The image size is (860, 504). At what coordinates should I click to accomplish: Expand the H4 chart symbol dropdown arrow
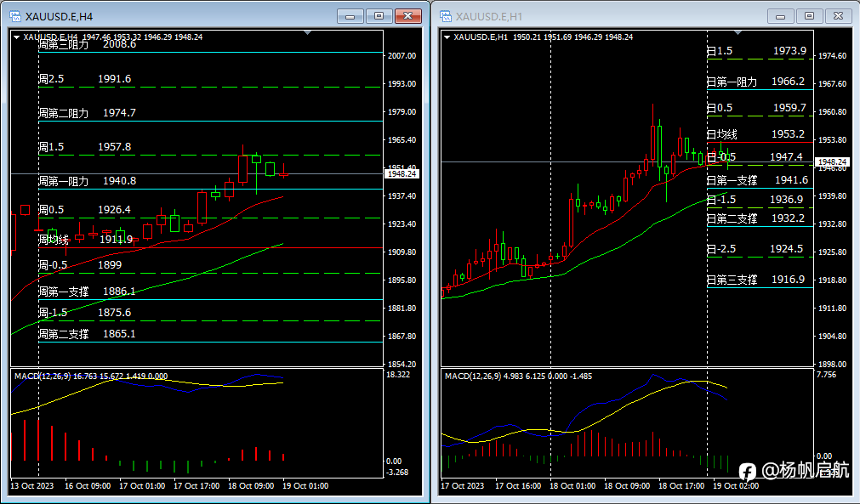click(16, 37)
